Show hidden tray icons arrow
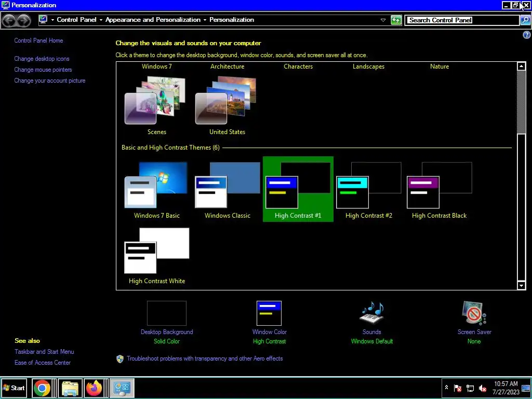 tap(446, 388)
